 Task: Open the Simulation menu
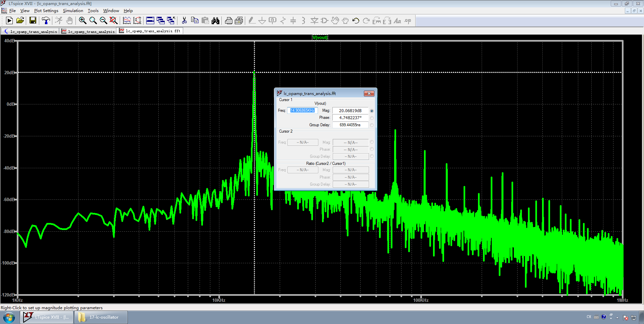coord(73,11)
